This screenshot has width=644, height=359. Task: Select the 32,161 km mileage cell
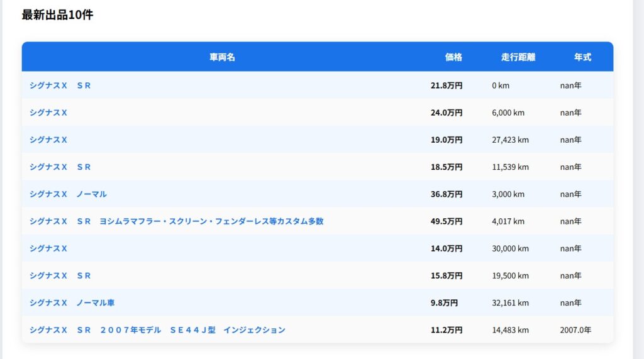coord(510,303)
